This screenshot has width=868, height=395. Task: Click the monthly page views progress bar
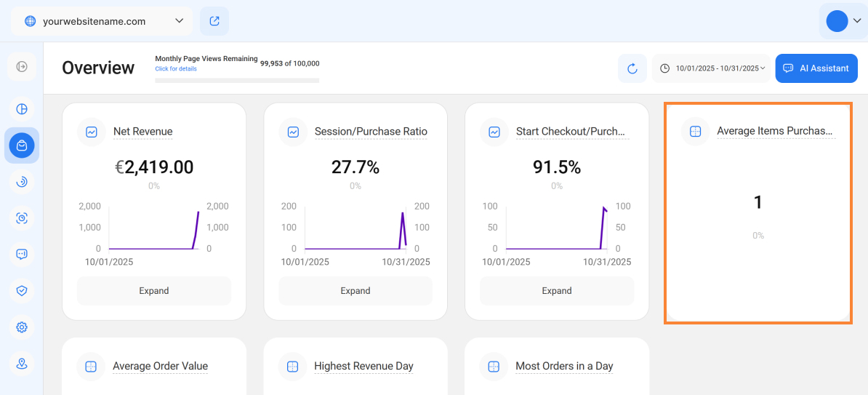pos(237,80)
